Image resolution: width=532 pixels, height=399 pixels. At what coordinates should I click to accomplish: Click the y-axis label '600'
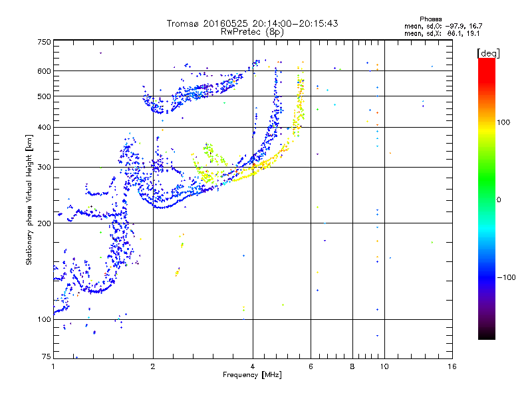coord(45,71)
